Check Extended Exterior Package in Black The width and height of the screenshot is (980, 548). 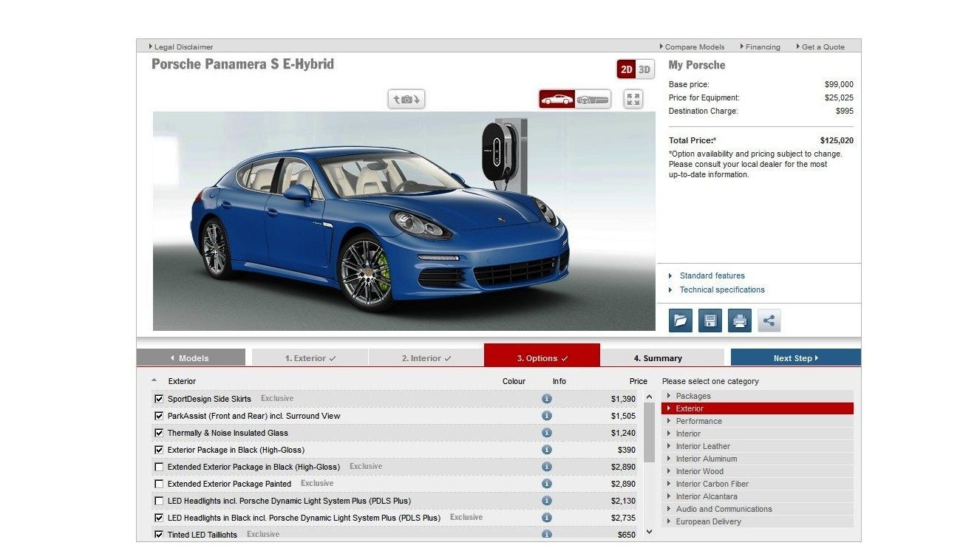click(x=159, y=467)
